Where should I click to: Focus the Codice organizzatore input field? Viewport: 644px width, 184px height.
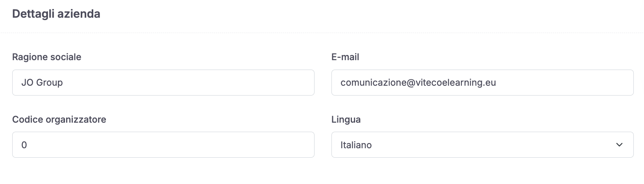[x=163, y=145]
